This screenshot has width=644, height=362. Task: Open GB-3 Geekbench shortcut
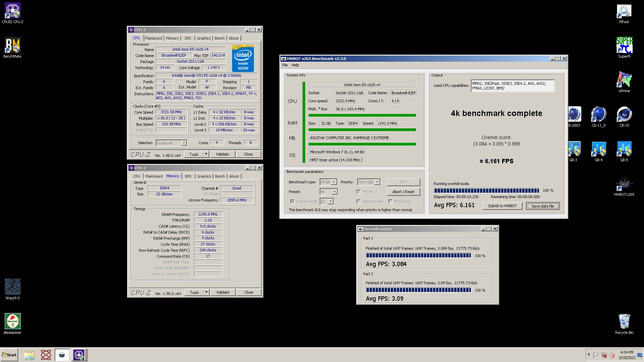click(x=573, y=152)
